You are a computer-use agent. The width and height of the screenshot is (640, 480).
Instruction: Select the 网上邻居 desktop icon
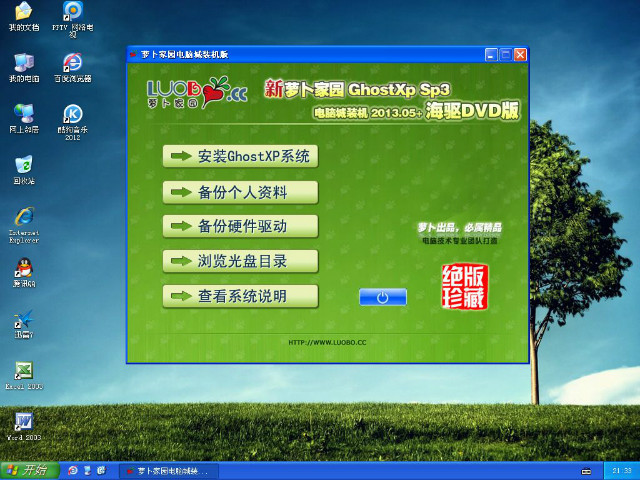24,118
